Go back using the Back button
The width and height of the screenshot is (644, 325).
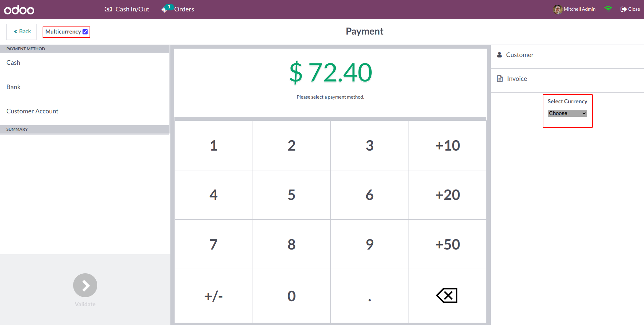pyautogui.click(x=22, y=32)
